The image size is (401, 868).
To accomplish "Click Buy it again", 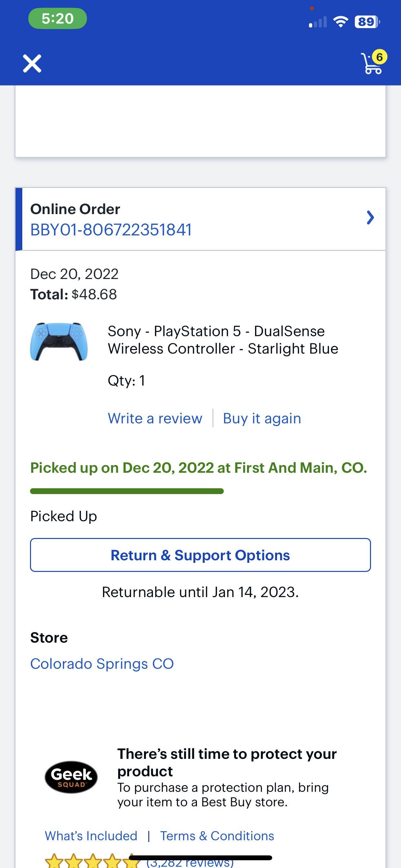I will pos(262,418).
